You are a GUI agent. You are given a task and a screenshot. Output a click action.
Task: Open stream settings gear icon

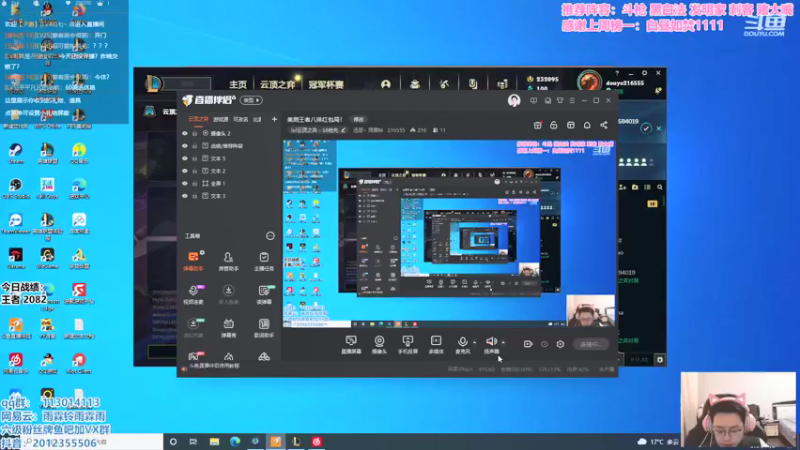pos(560,344)
